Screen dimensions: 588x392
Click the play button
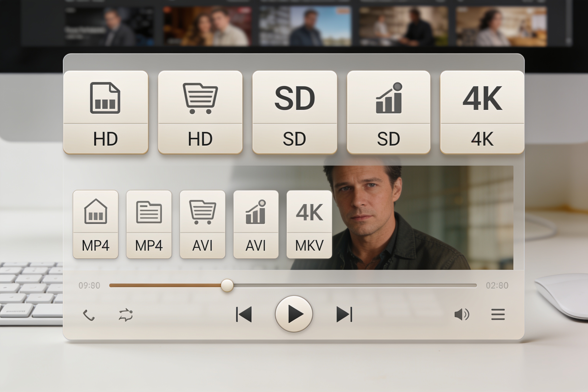point(294,314)
